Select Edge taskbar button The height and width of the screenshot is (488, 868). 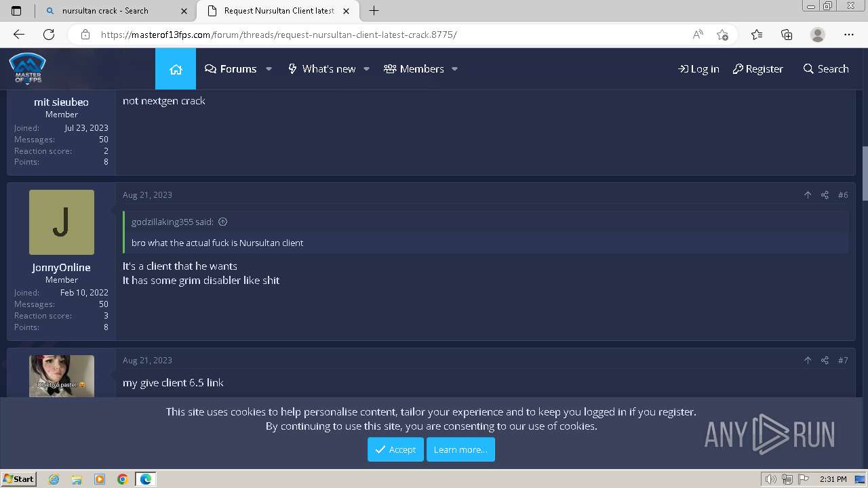pos(146,479)
